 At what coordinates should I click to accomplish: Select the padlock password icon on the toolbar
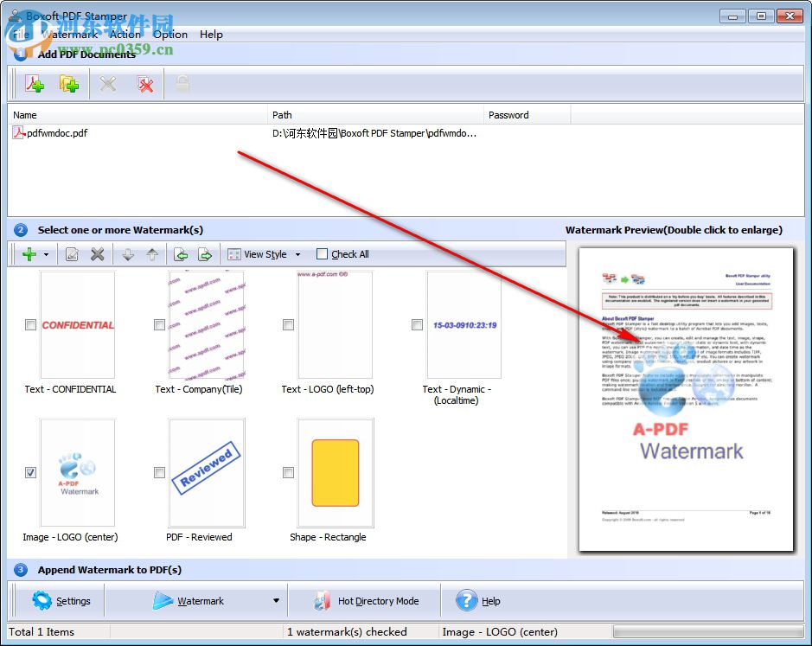coord(182,84)
